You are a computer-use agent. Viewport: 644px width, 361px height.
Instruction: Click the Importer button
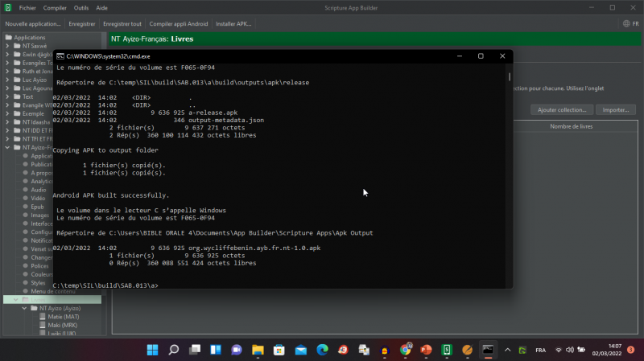[x=616, y=109]
